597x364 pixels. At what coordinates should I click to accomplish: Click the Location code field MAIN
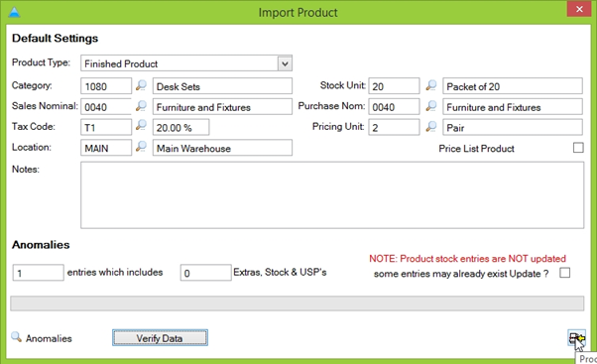tap(106, 148)
